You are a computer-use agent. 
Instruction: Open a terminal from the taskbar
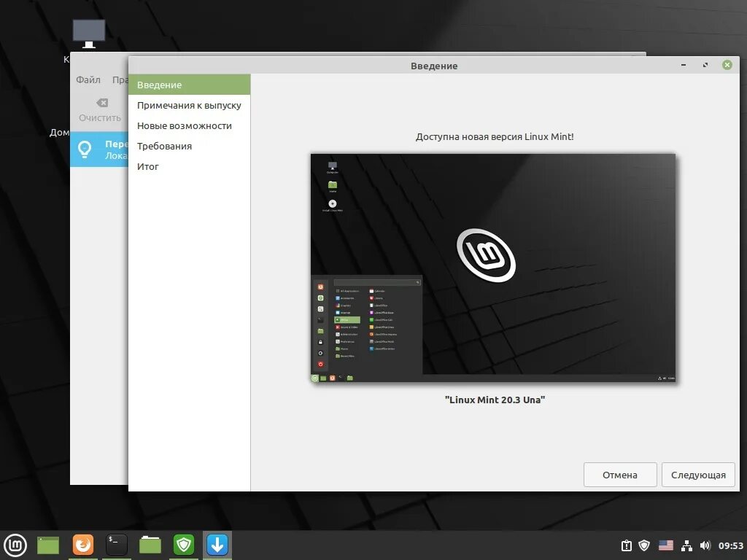(116, 545)
